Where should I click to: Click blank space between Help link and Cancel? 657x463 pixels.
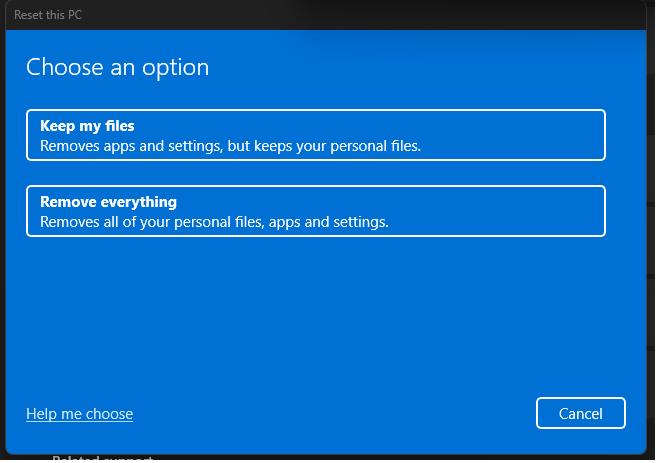(x=330, y=413)
